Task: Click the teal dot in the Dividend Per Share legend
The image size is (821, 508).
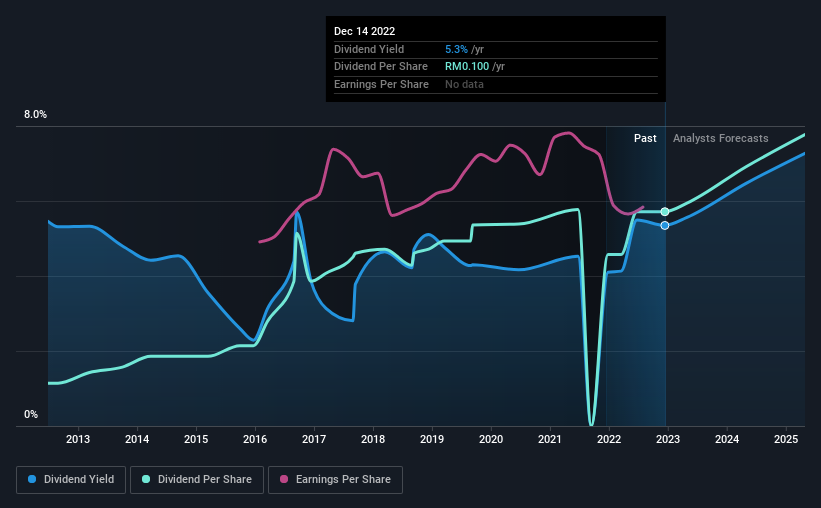Action: (146, 479)
